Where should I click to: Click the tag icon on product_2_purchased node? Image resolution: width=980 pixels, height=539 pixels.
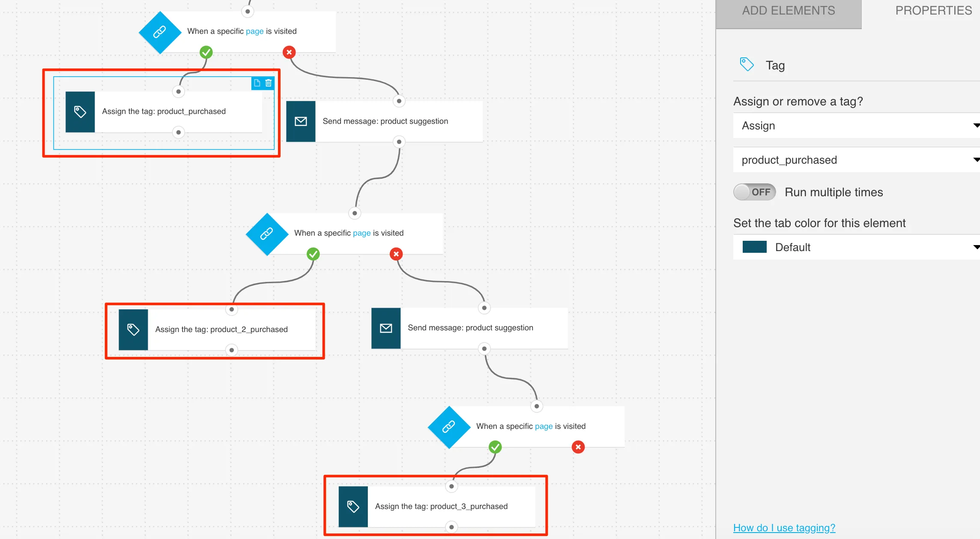click(x=132, y=329)
